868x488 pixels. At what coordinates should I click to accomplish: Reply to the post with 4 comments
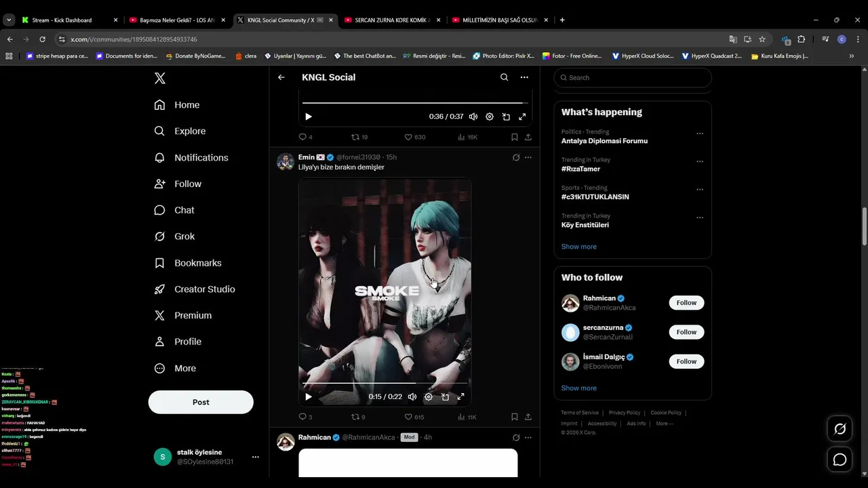pyautogui.click(x=306, y=137)
